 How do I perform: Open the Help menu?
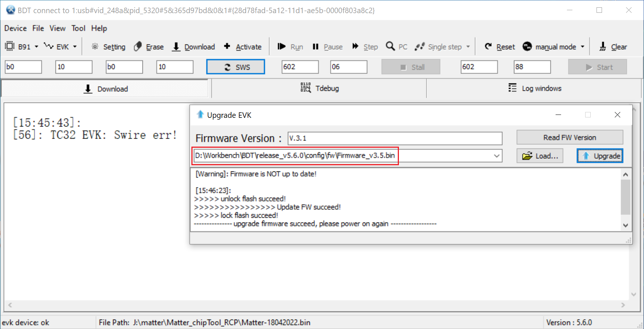(x=99, y=28)
